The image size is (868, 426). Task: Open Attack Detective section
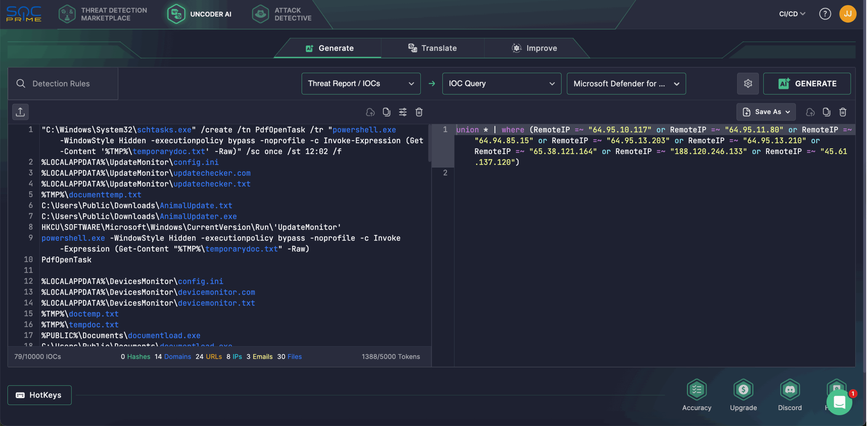click(282, 14)
